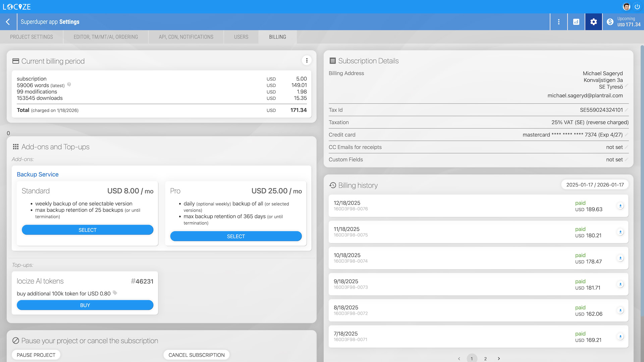This screenshot has height=362, width=644.
Task: Click Cancel Subscription button
Action: point(197,355)
